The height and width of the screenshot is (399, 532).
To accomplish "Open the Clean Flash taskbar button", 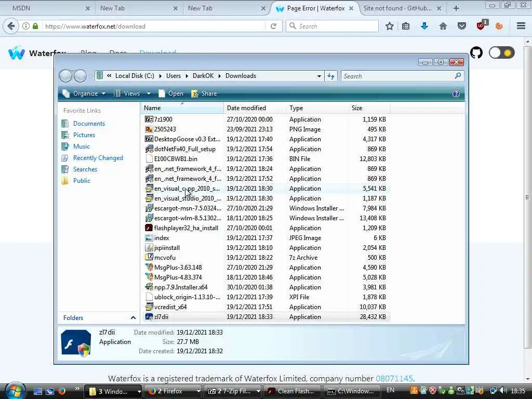I will 292,391.
